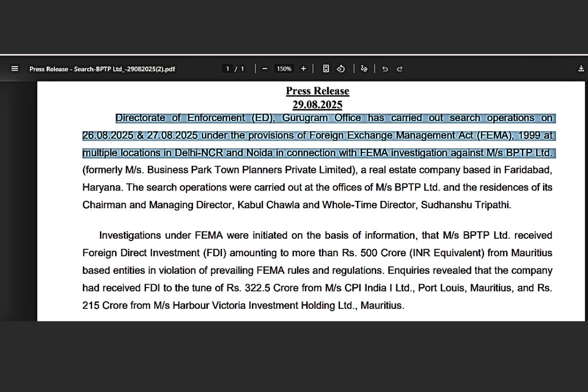Click the current page number field
Image resolution: width=588 pixels, height=392 pixels.
coord(228,69)
